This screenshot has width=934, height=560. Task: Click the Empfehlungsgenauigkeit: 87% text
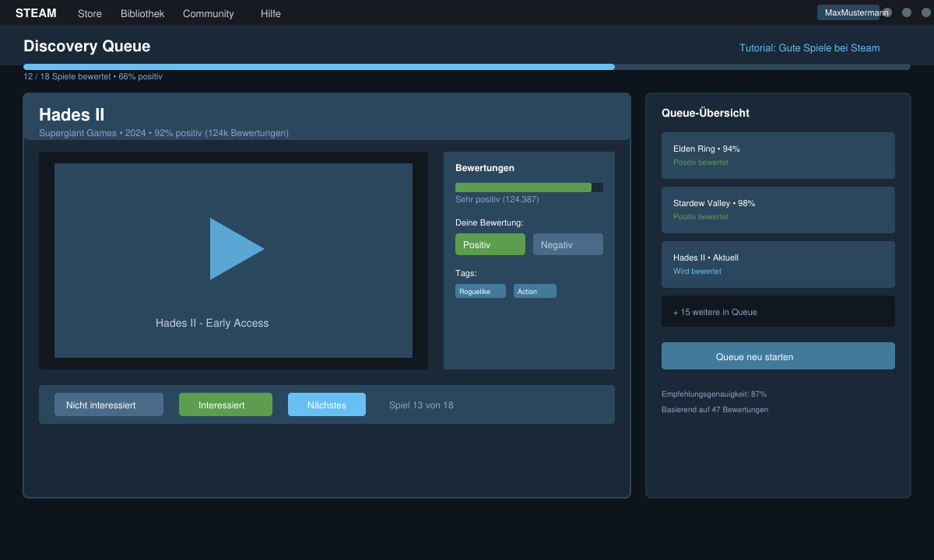pos(714,394)
